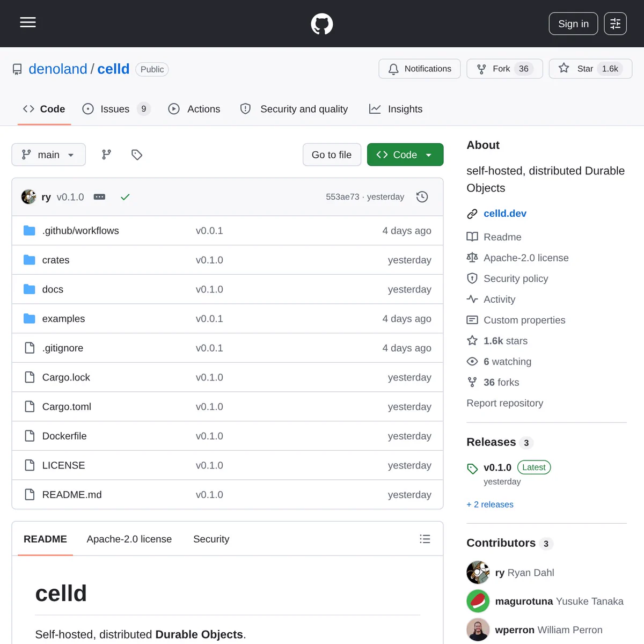Screen dimensions: 644x644
Task: Open commit hash 553ae73
Action: pos(342,197)
